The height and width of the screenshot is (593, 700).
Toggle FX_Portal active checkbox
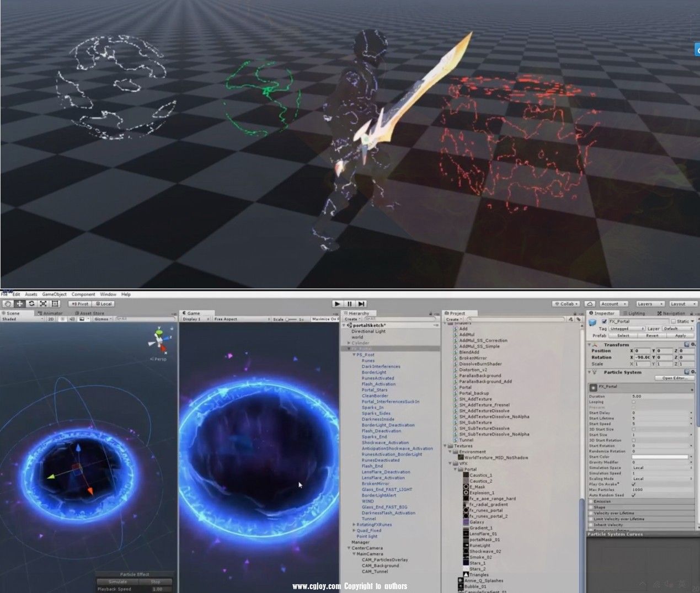point(604,321)
